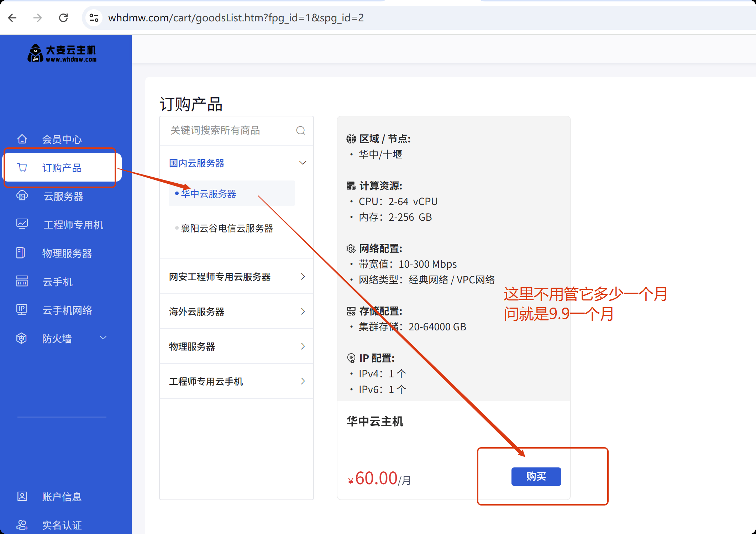The image size is (756, 534).
Task: Click the keyword product search field
Action: pyautogui.click(x=228, y=130)
